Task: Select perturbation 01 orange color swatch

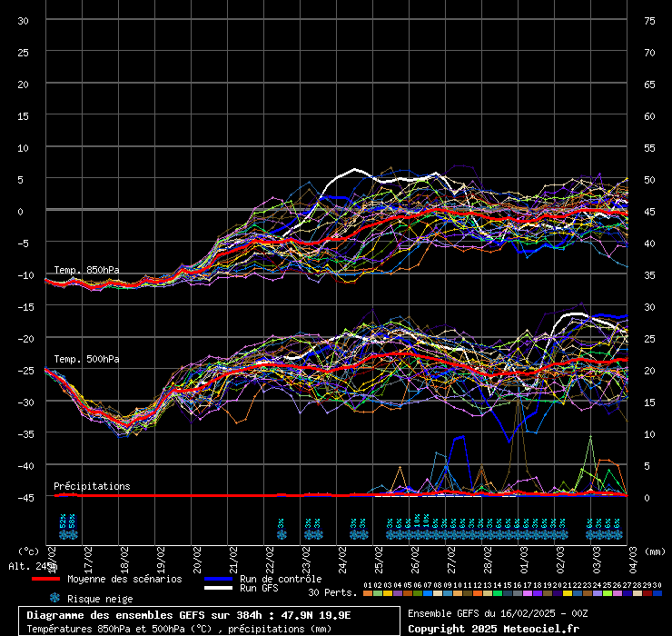Action: click(367, 593)
